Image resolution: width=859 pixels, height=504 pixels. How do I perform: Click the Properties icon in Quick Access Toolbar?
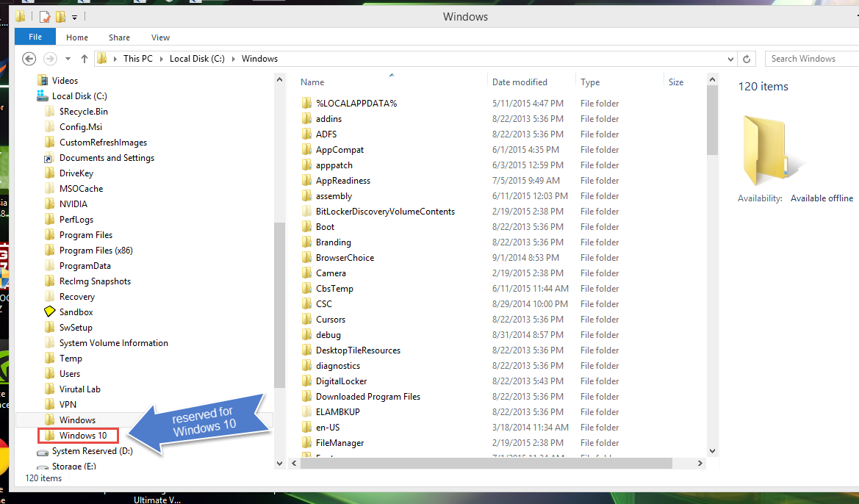coord(44,16)
